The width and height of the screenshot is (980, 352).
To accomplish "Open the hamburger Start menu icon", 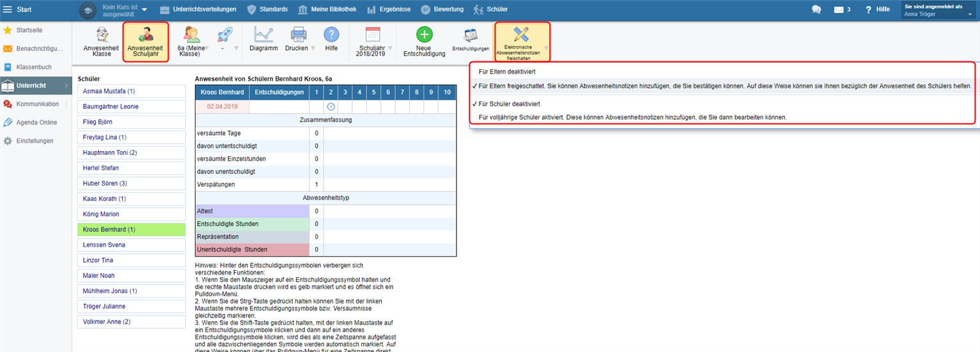I will point(8,10).
